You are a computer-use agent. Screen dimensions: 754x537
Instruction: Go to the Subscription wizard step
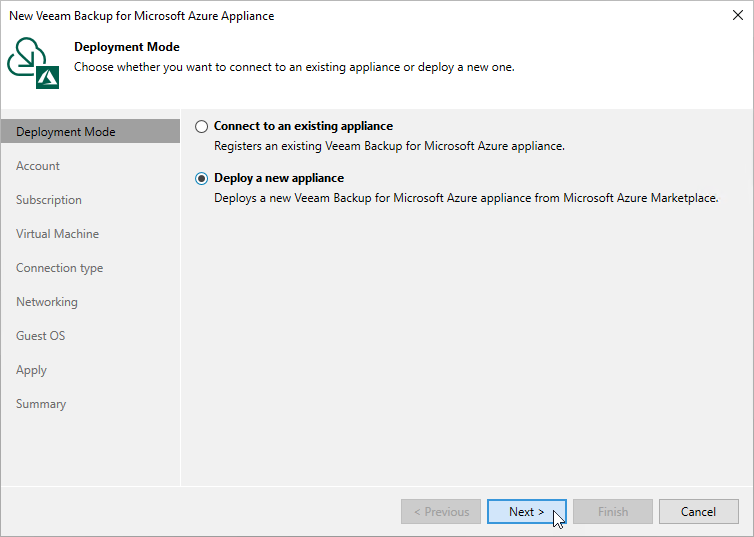coord(49,200)
